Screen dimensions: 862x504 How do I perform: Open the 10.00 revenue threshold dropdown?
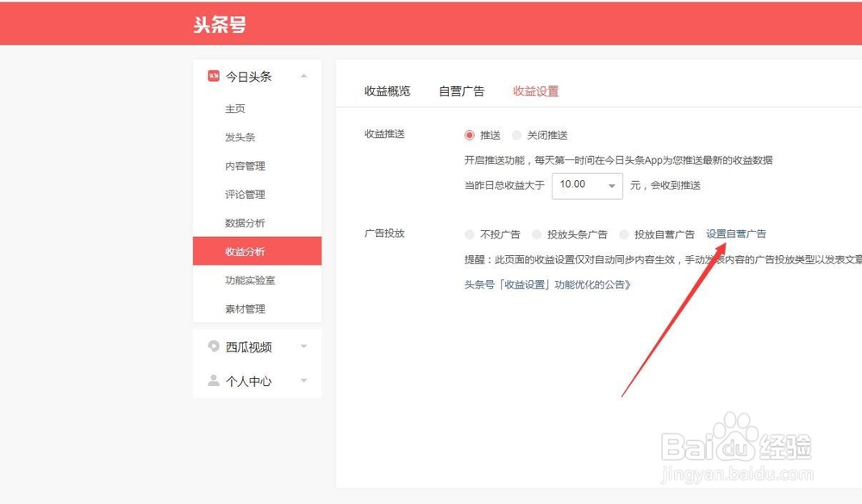pos(587,186)
